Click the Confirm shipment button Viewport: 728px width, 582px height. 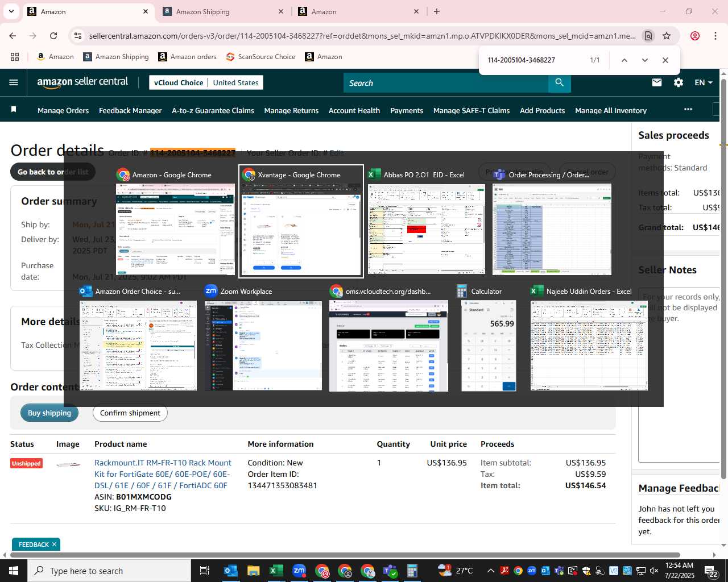tap(130, 413)
